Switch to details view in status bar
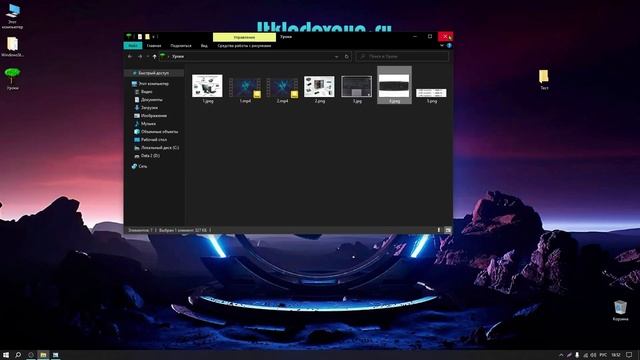Image resolution: width=640 pixels, height=360 pixels. click(x=440, y=230)
